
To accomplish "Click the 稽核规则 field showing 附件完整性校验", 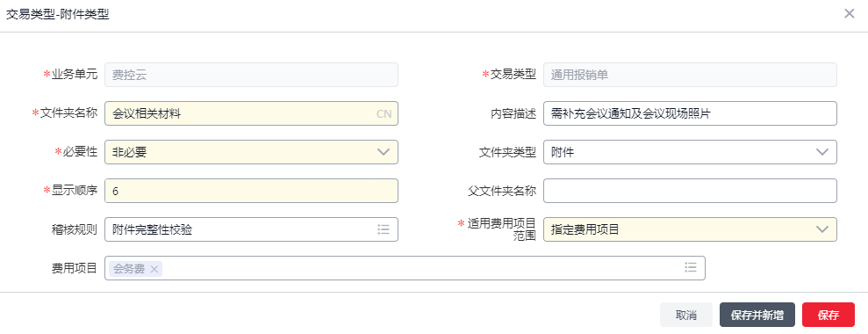I will click(251, 229).
